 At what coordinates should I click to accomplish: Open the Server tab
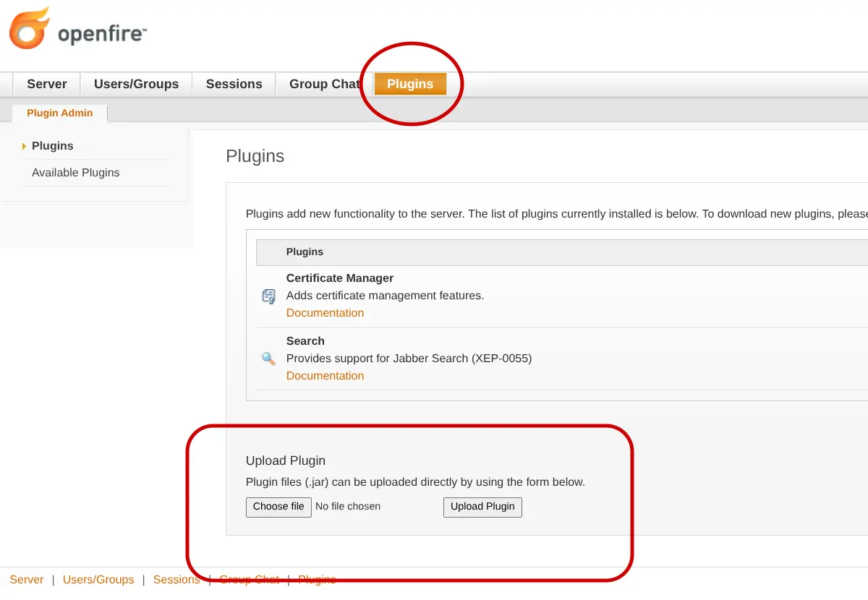(46, 84)
